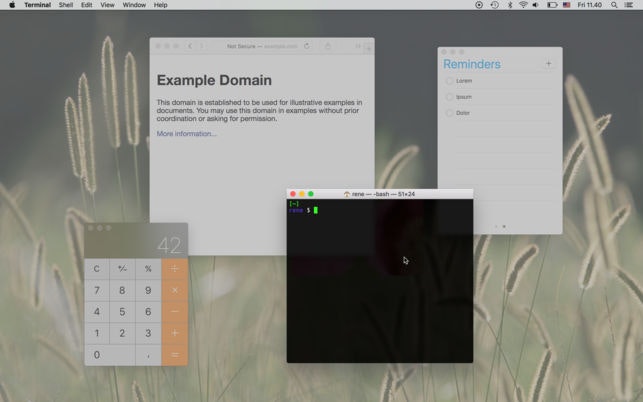Open the Window menu
The image size is (643, 402).
(134, 5)
